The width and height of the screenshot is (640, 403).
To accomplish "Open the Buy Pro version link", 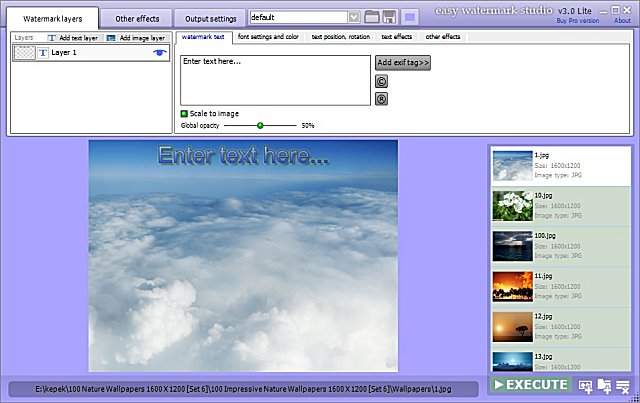I will coord(578,20).
